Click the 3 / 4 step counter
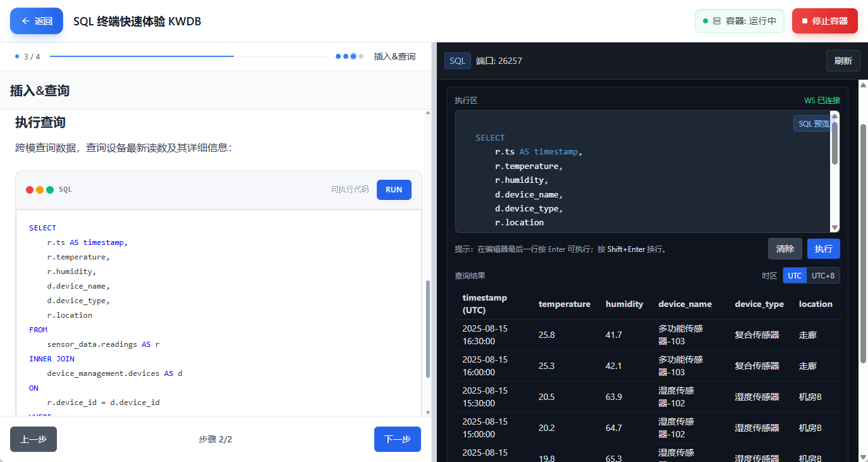The width and height of the screenshot is (868, 462). [x=32, y=56]
